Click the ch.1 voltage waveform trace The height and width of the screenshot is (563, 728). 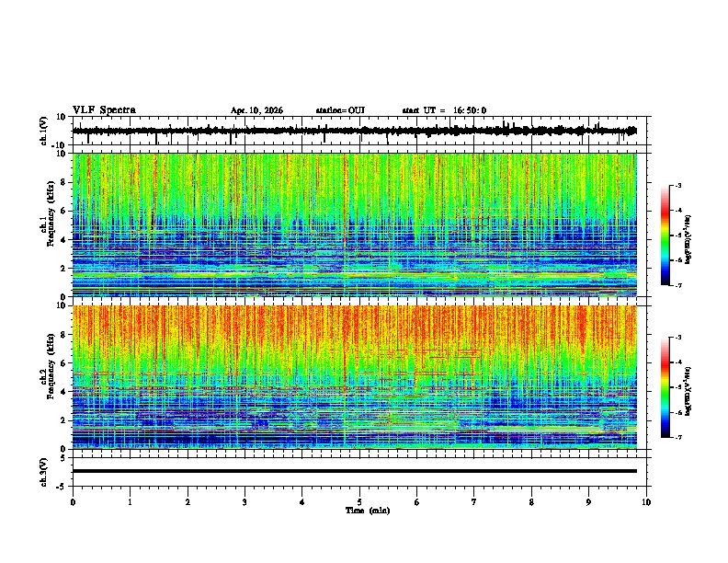tap(354, 131)
